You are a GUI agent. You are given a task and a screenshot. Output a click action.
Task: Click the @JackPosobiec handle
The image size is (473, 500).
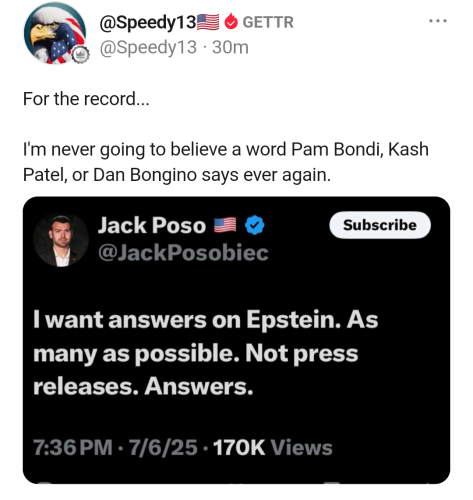point(183,253)
